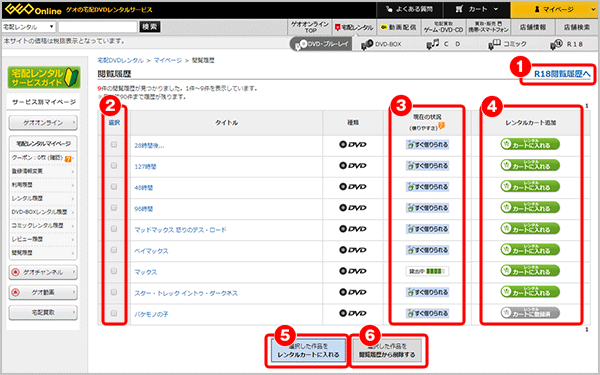The height and width of the screenshot is (375, 600).
Task: Check the box for マッドマックス 怒りのデス・ロード
Action: pos(114,229)
